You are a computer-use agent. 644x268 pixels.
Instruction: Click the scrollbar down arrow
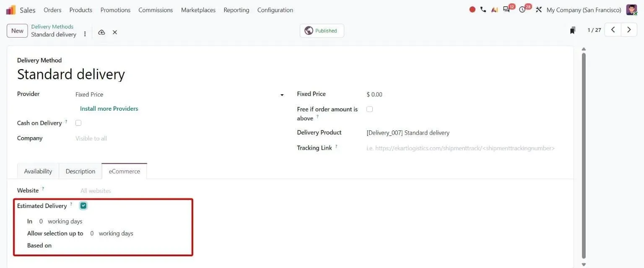click(x=584, y=264)
